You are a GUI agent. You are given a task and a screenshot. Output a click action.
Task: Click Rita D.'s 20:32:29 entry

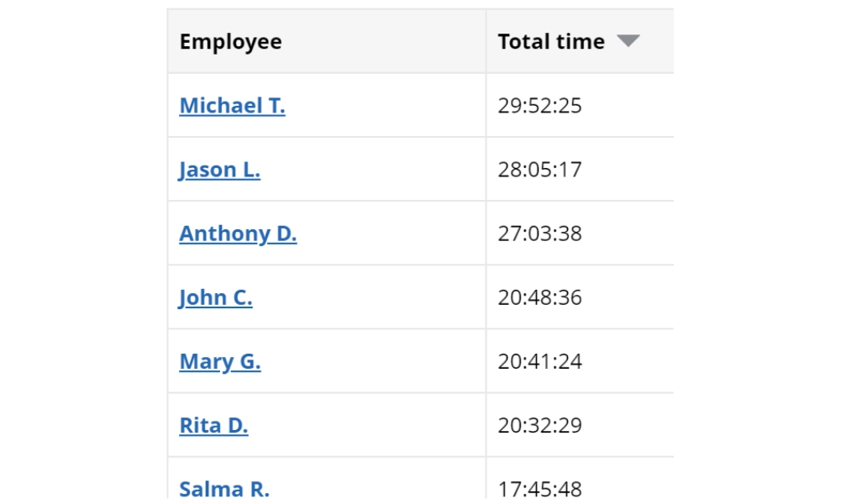click(x=540, y=424)
